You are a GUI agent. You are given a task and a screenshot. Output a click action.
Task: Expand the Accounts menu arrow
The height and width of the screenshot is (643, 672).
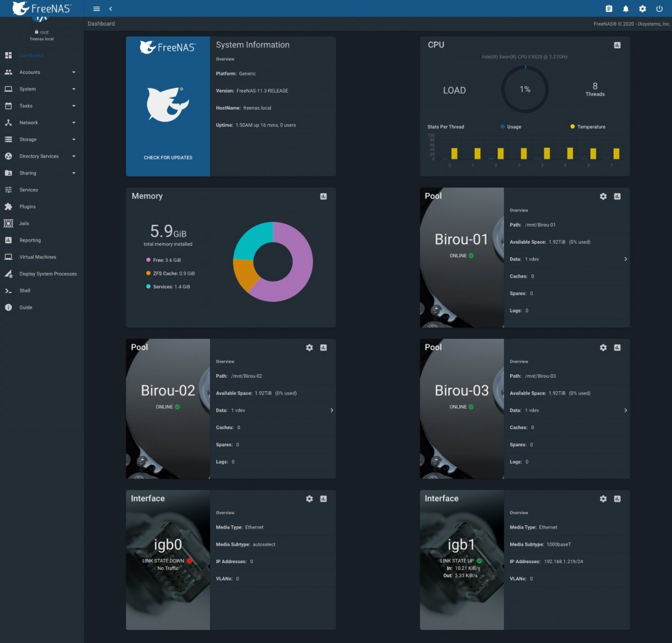click(74, 72)
